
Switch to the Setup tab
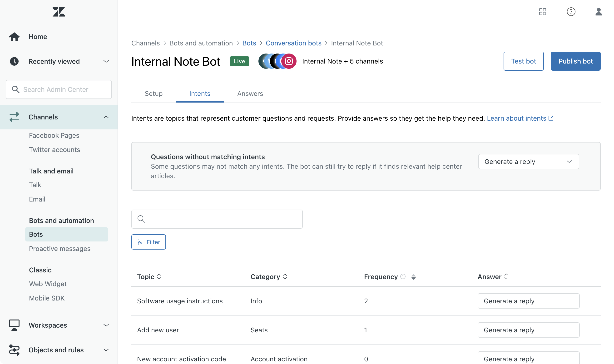[x=153, y=93]
